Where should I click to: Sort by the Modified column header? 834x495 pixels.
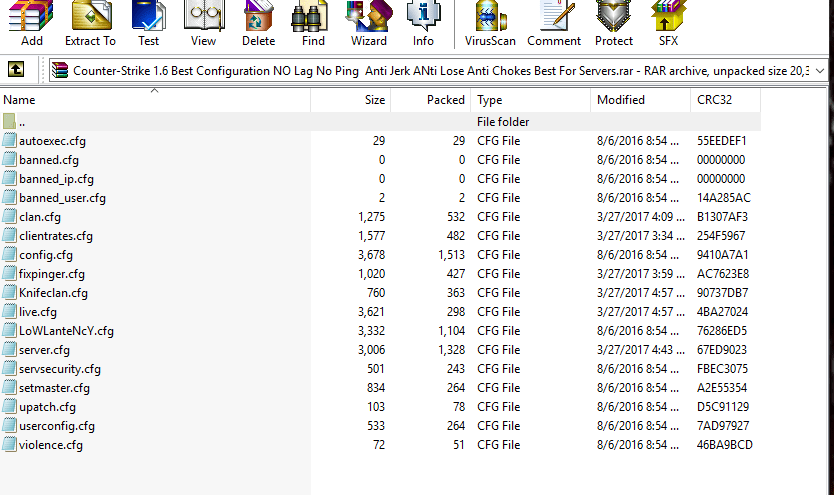click(640, 100)
